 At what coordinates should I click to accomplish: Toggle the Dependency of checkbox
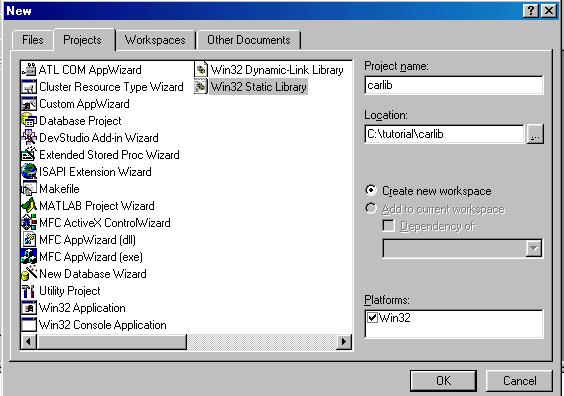coord(388,226)
